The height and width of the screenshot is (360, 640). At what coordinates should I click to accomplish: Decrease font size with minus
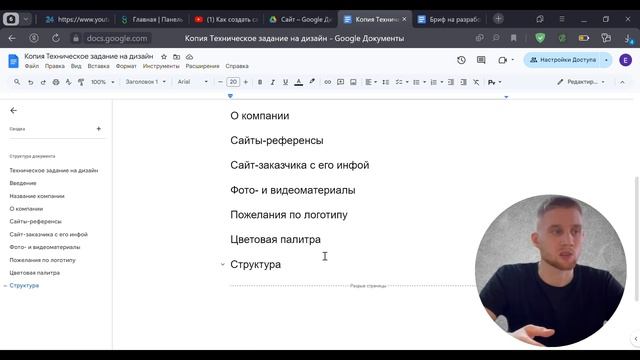coord(220,82)
